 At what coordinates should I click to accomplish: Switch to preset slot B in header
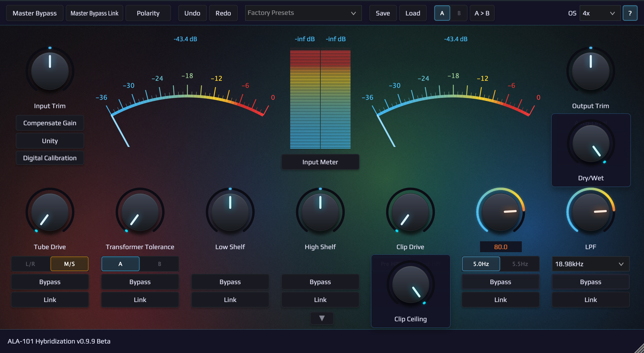459,13
